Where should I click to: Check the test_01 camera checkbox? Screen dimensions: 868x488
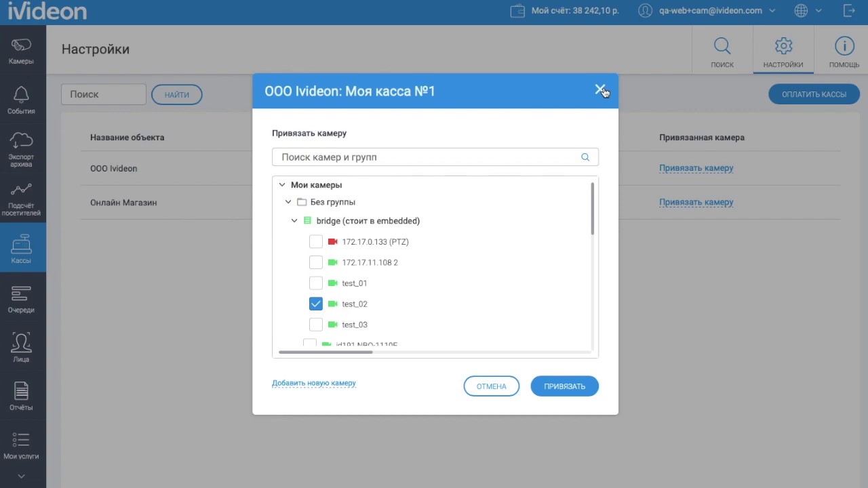coord(316,283)
